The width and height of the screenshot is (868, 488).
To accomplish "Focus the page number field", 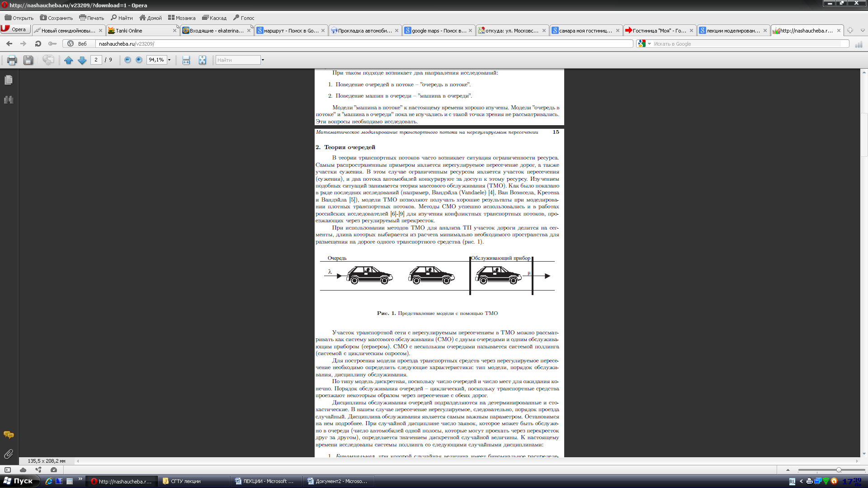I will (x=96, y=60).
